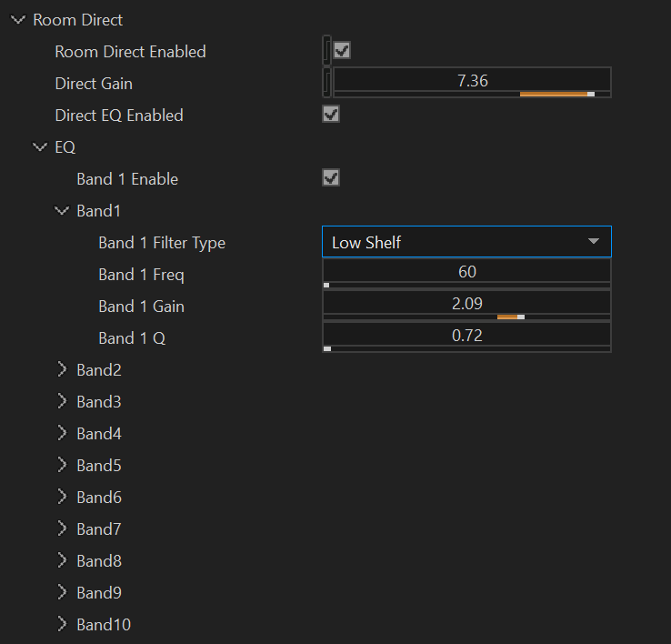Click the Band 1 Q label

pyautogui.click(x=132, y=338)
